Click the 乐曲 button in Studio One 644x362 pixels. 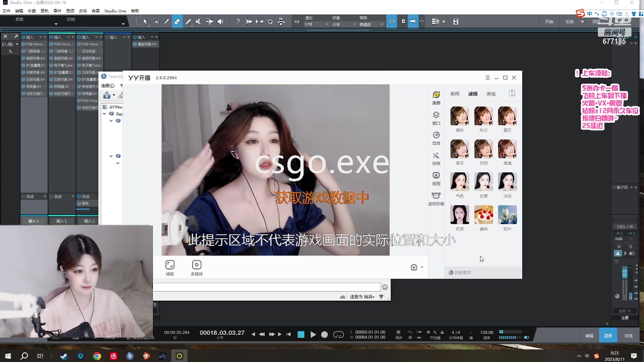click(x=570, y=22)
